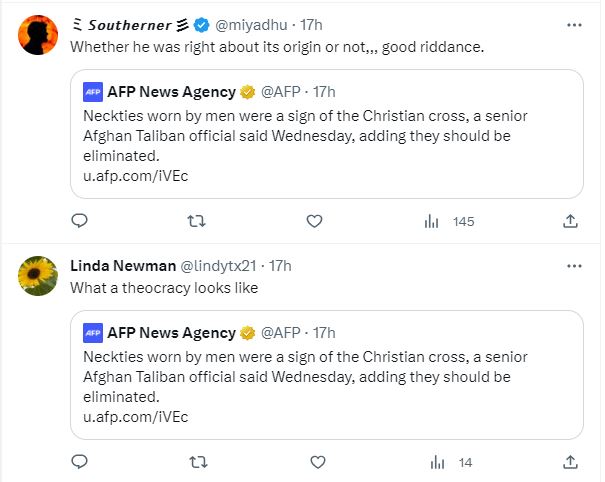Like Southerner's tweet about good riddance
Screen dimensions: 605x482
point(315,221)
